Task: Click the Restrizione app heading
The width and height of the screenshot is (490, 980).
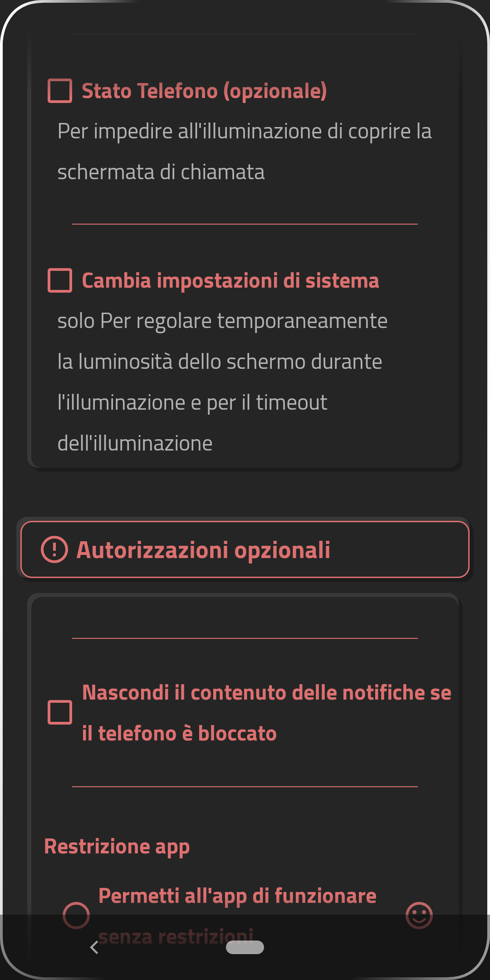Action: [117, 847]
